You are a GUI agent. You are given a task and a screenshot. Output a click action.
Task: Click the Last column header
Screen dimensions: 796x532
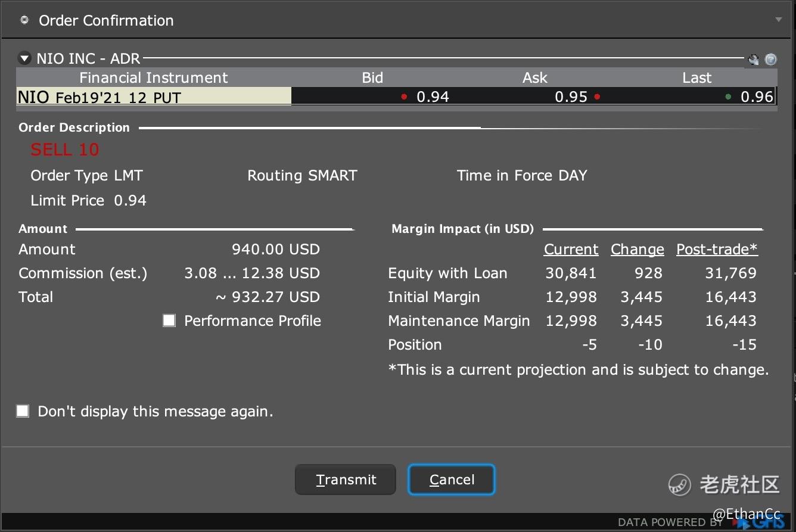click(696, 77)
